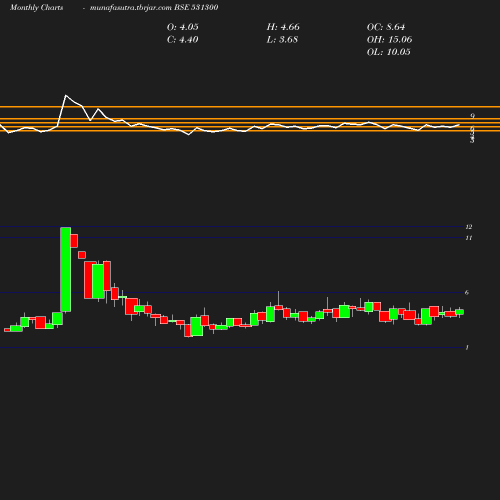Click the "OC: 8.64" reading
Image resolution: width=500 pixels, height=500 pixels.
point(386,27)
